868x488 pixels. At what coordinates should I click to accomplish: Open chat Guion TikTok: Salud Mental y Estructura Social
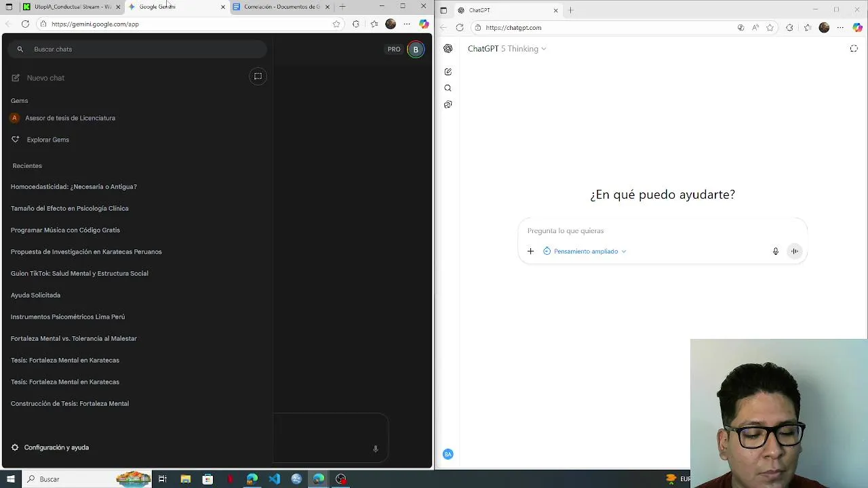pos(79,273)
